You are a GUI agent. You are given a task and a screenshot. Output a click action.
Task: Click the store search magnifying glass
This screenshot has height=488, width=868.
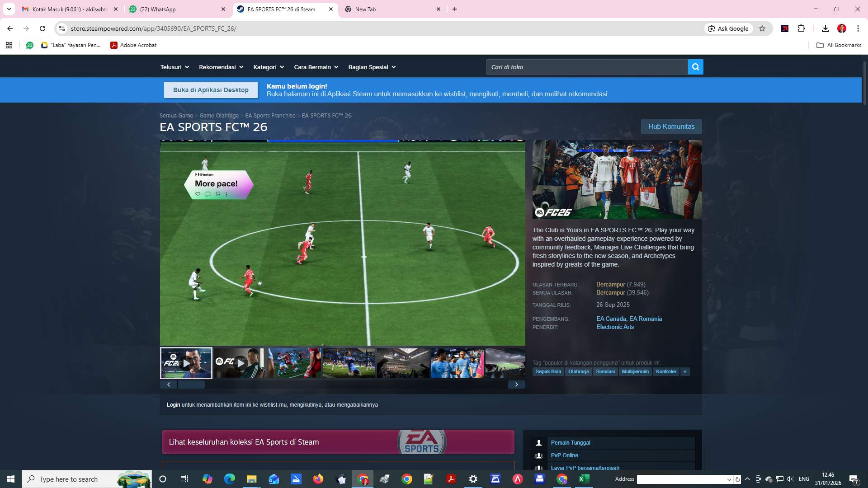pos(695,66)
